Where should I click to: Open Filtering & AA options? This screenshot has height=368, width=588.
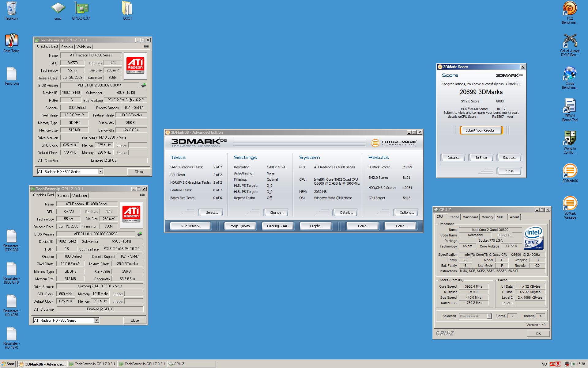[278, 226]
